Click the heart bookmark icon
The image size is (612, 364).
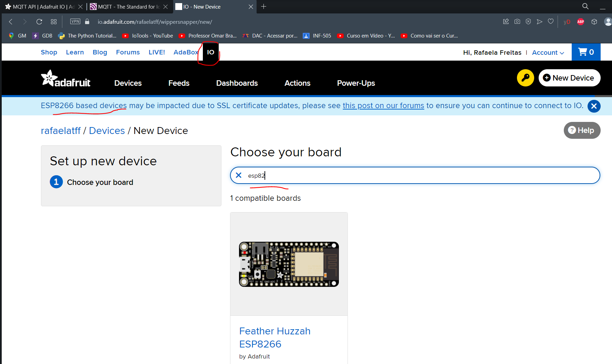pos(551,21)
